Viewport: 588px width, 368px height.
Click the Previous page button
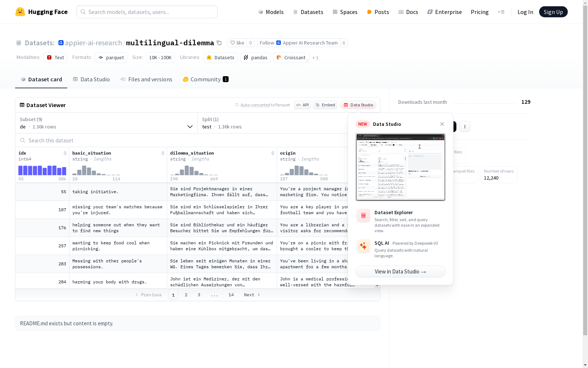(x=148, y=295)
